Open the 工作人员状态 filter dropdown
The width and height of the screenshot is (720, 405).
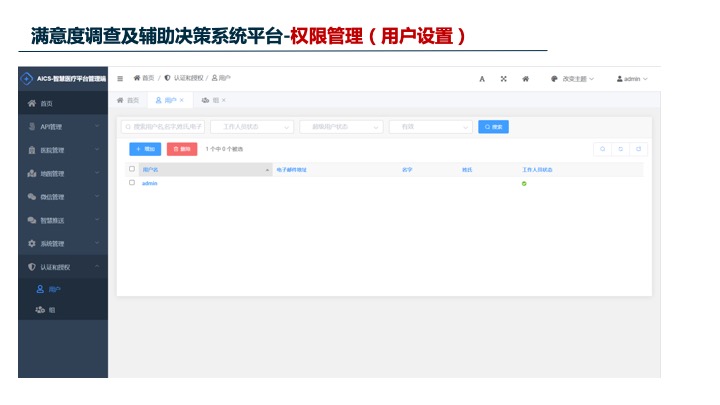pos(252,127)
